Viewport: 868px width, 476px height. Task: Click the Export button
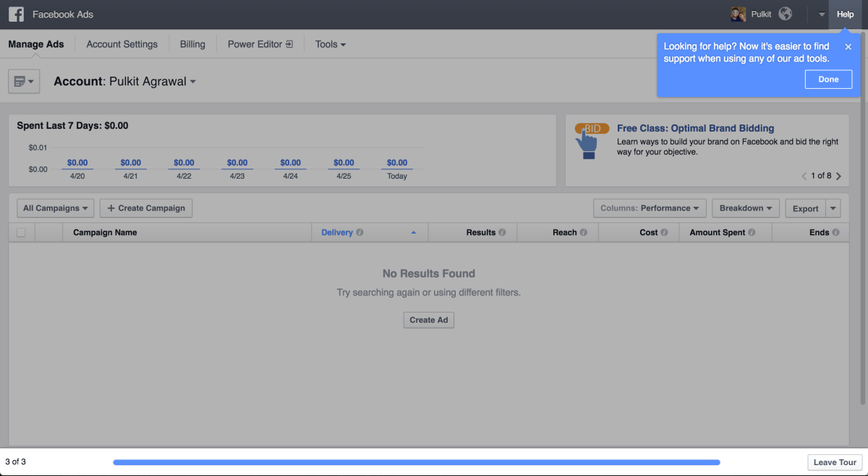coord(805,208)
